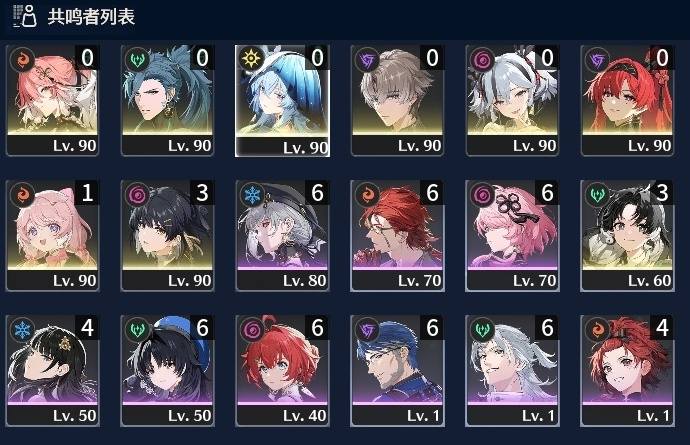Viewport: 690px width, 445px height.
Task: Click snowflake icon on black-haired Lv. 50 card
Action: 22,329
